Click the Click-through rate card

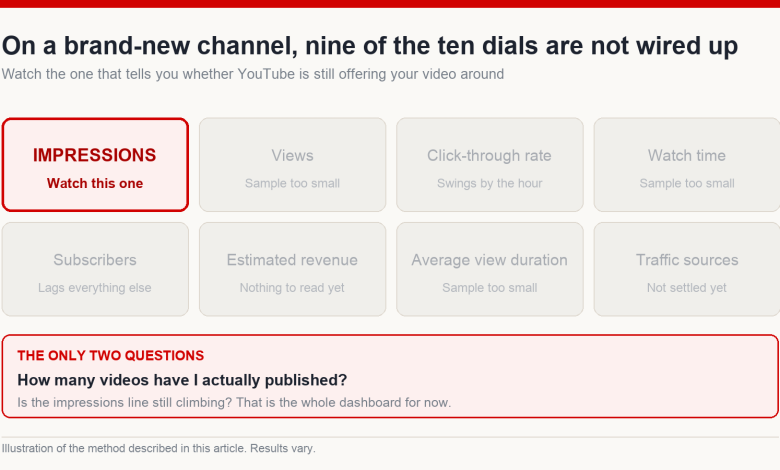point(489,165)
